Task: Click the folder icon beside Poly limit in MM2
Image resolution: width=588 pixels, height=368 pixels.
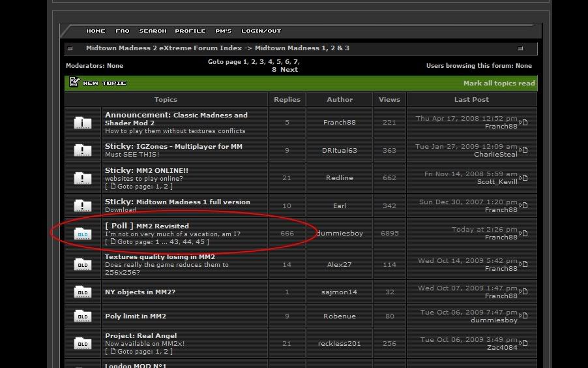Action: [x=83, y=316]
